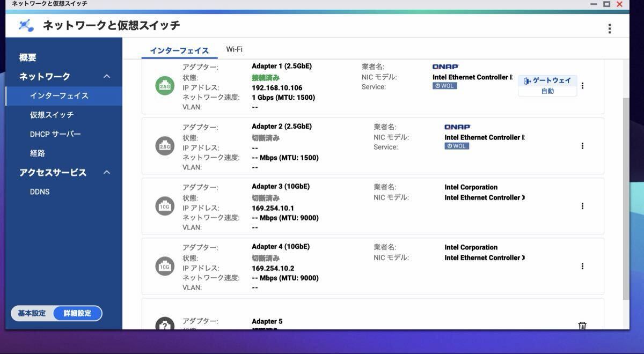The image size is (644, 354).
Task: Collapse the アクセスサービス section in sidebar
Action: tap(106, 172)
